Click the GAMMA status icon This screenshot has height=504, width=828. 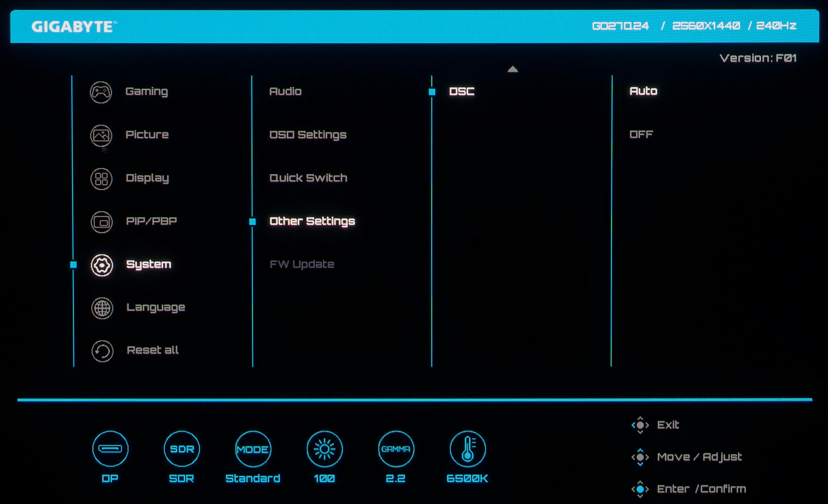[x=396, y=449]
